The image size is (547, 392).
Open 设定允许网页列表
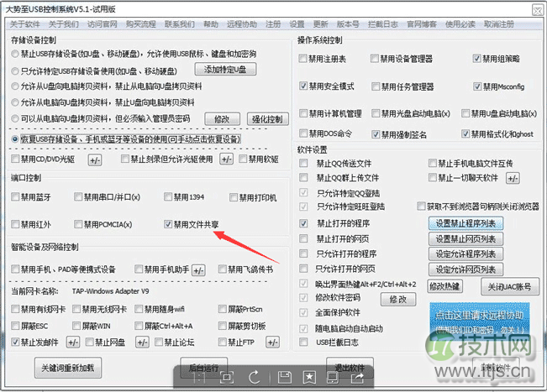(x=465, y=269)
